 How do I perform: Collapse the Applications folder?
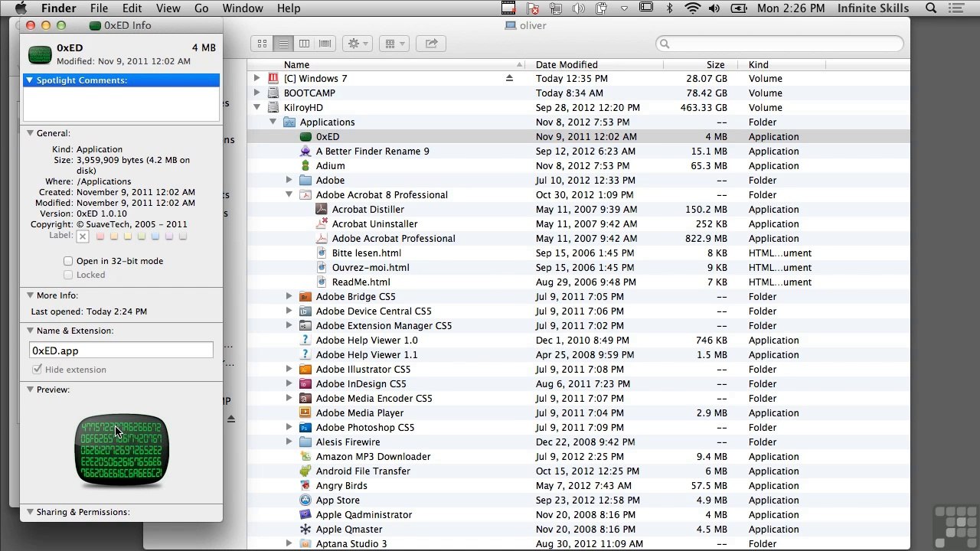point(273,122)
